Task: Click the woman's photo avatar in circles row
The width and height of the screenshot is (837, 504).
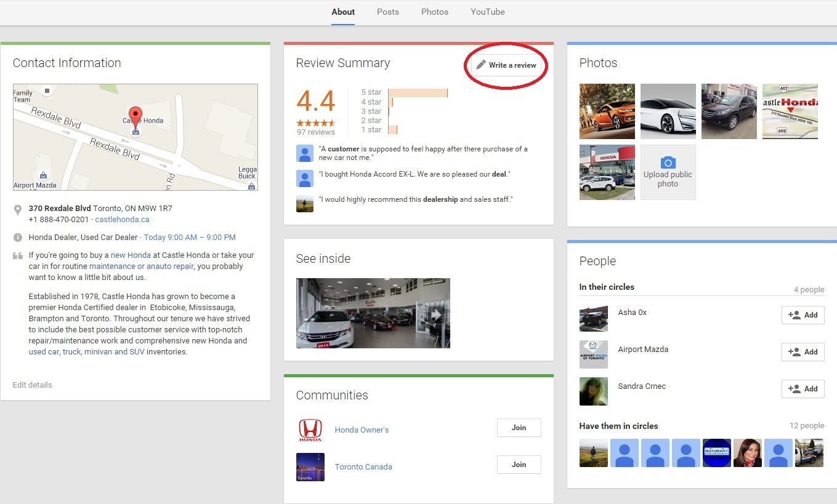Action: click(748, 453)
